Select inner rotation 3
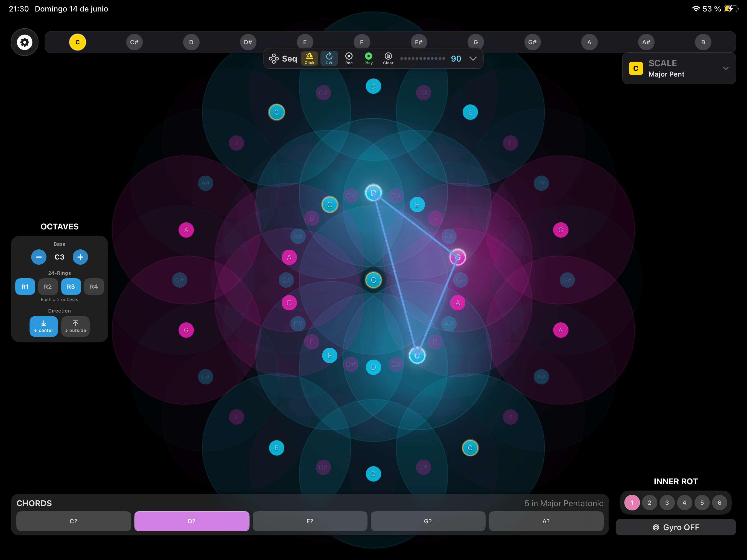747x560 pixels. pyautogui.click(x=667, y=503)
